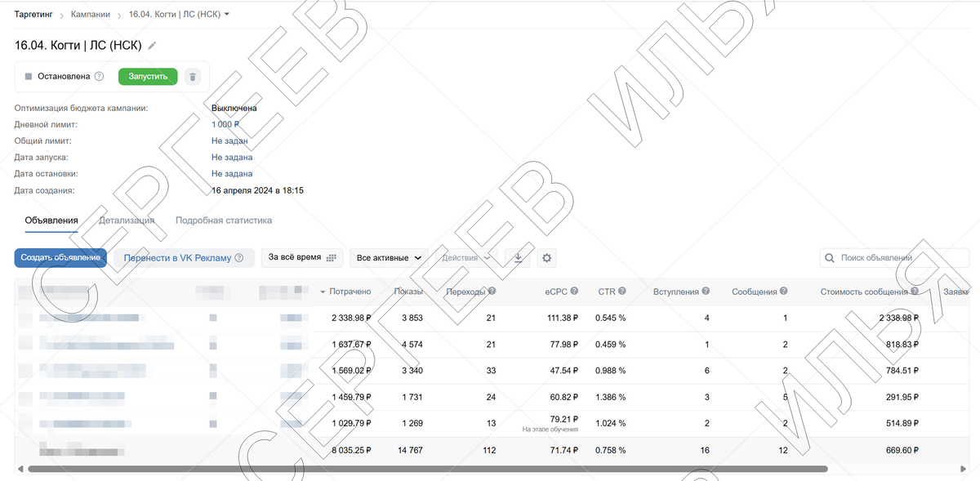Screen dimensions: 980x481
Task: Sort by Показы column header
Action: (x=408, y=292)
